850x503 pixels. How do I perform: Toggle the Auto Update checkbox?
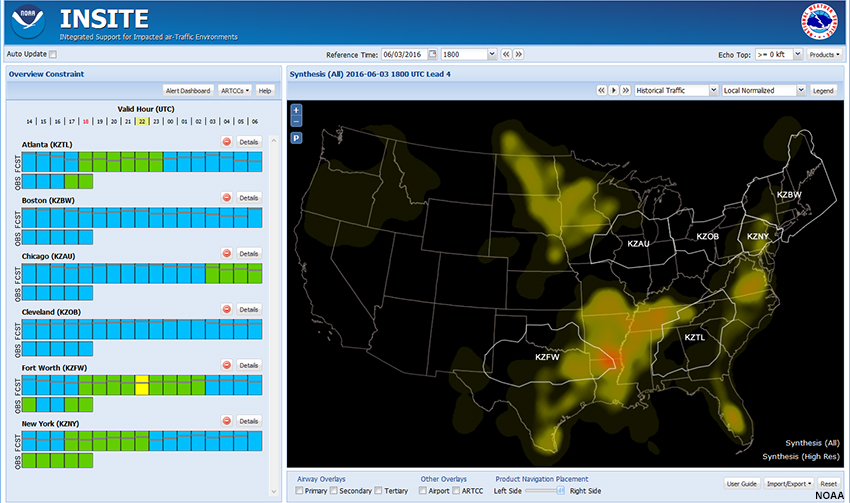[x=53, y=54]
